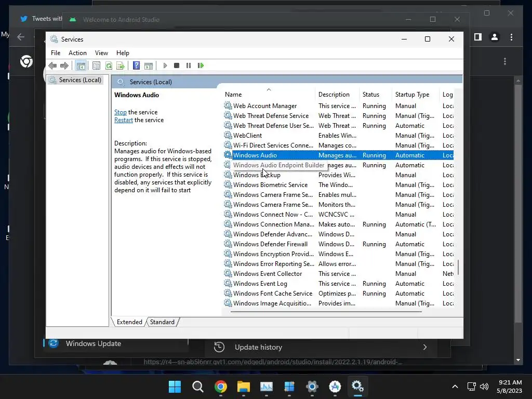
Task: Pause the service with the pause icon
Action: pyautogui.click(x=189, y=65)
